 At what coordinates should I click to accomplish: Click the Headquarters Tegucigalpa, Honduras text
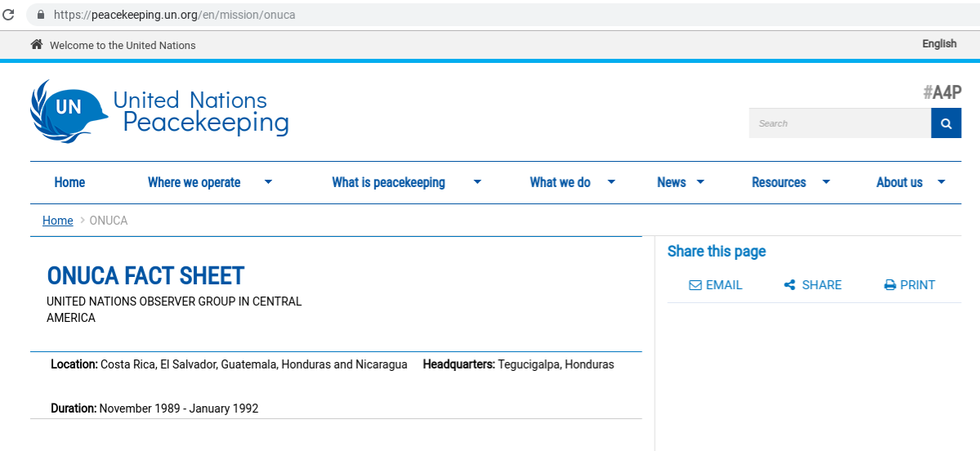tap(518, 364)
